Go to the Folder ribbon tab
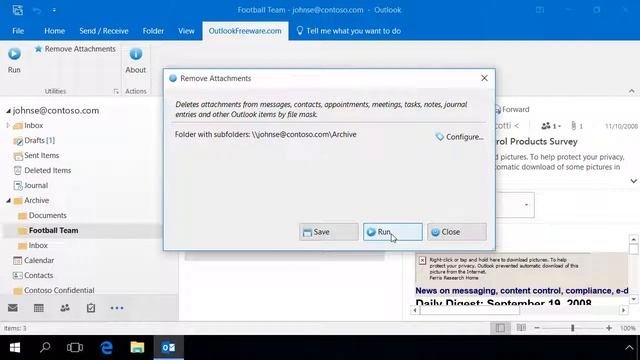 click(x=153, y=31)
